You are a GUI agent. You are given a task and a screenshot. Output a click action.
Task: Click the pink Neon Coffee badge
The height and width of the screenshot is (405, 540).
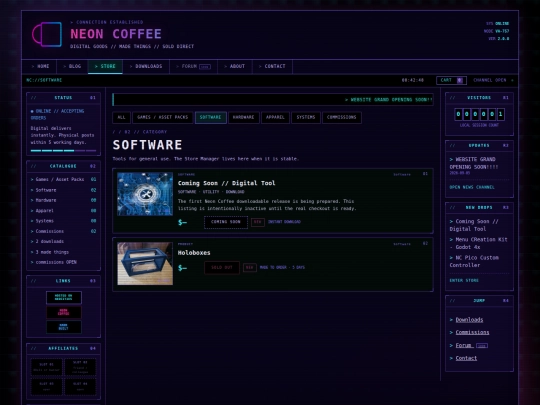(64, 312)
